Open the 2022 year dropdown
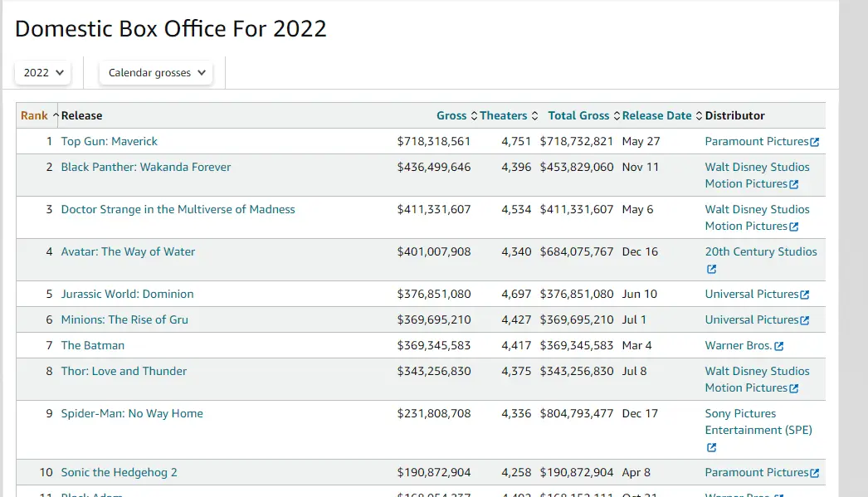The height and width of the screenshot is (497, 868). (x=43, y=73)
